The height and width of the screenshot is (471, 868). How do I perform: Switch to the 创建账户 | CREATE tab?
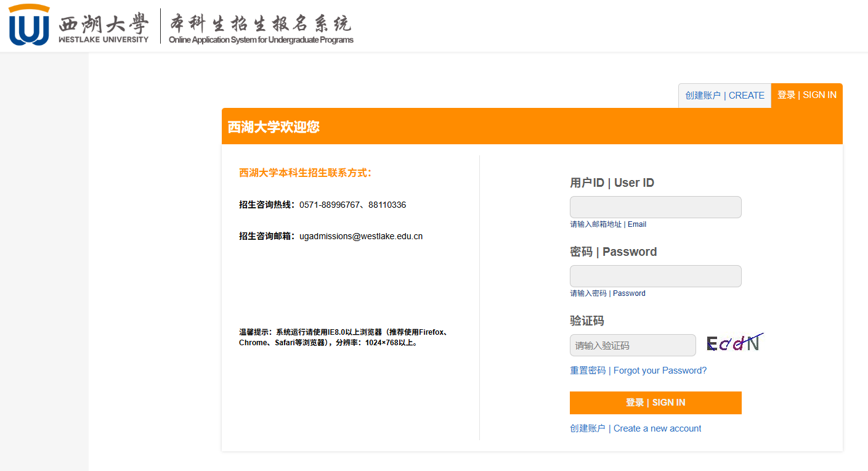pyautogui.click(x=724, y=96)
